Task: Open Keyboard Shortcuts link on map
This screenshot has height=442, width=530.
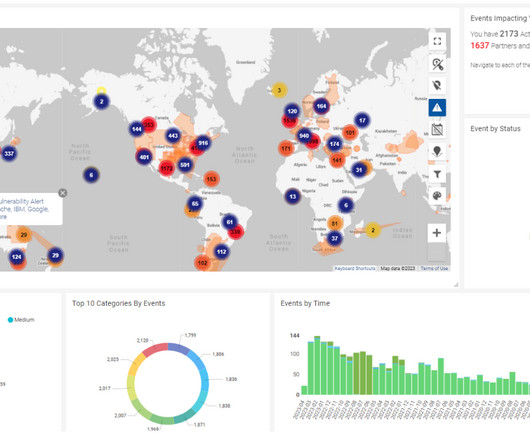Action: pyautogui.click(x=355, y=268)
